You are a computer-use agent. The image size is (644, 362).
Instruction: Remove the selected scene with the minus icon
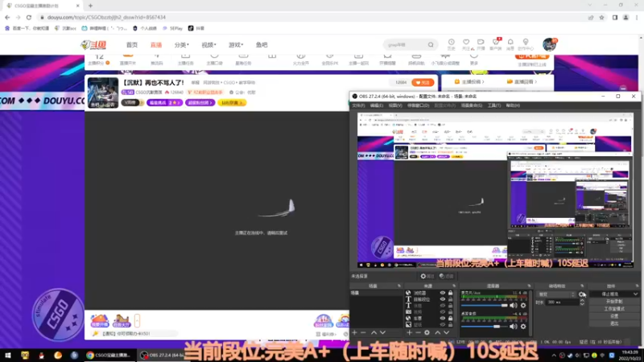click(363, 332)
